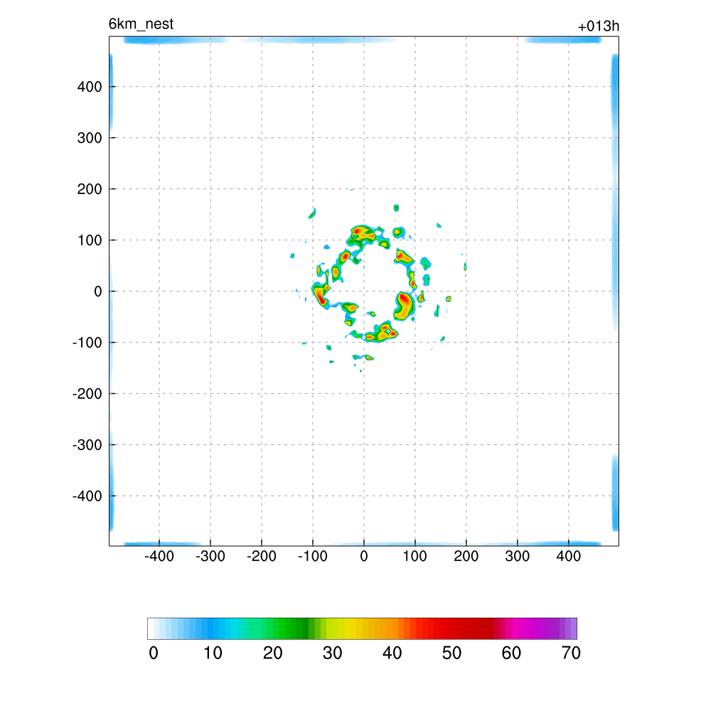Click the colorbar label 60
Viewport: 728px width, 728px height.
click(511, 653)
